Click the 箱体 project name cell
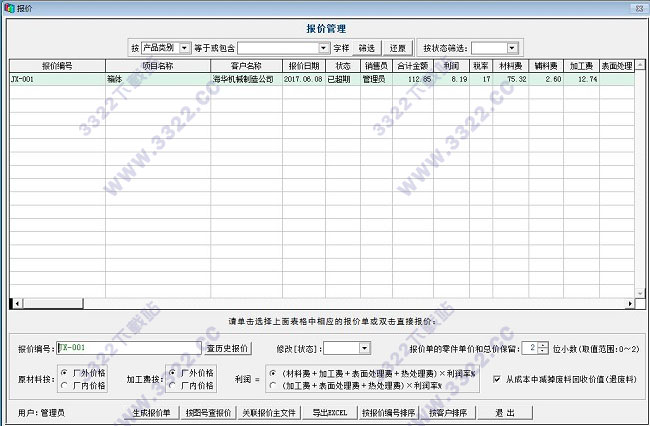 click(158, 79)
